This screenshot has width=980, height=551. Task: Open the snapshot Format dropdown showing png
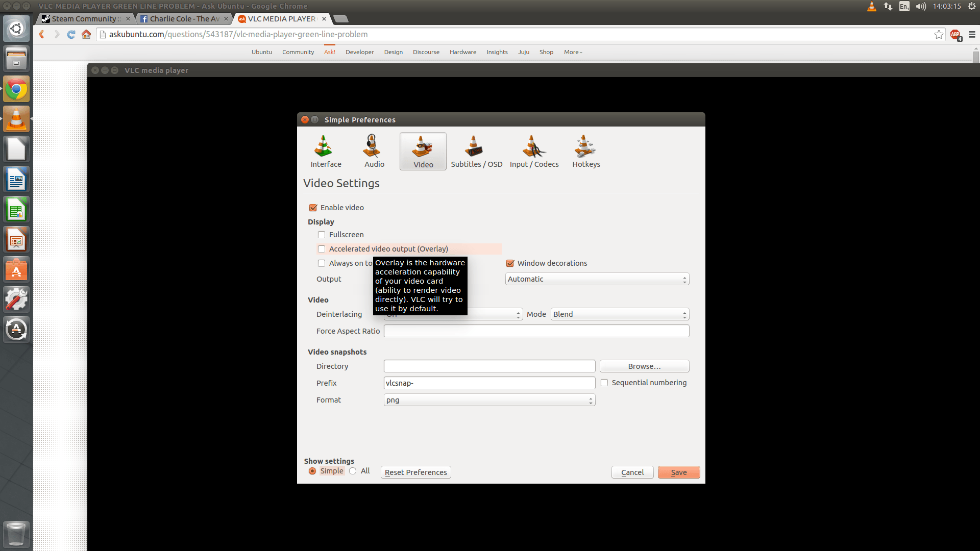click(x=489, y=400)
